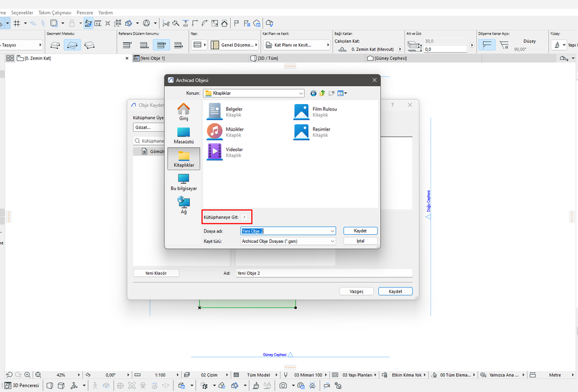Viewport: 578px width, 392px height.
Task: Click Kaydet in the Obje Kaydet dialog
Action: click(396, 291)
